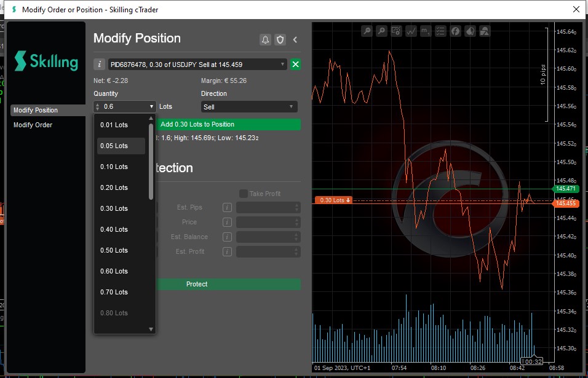Click the green Protect button
Viewport: 588px width, 378px height.
228,284
